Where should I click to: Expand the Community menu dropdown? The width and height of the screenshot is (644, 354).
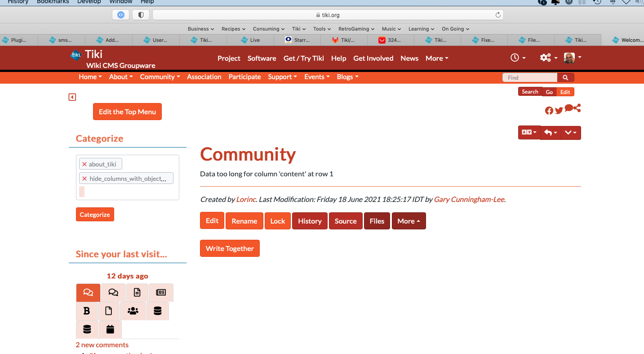[x=160, y=77]
